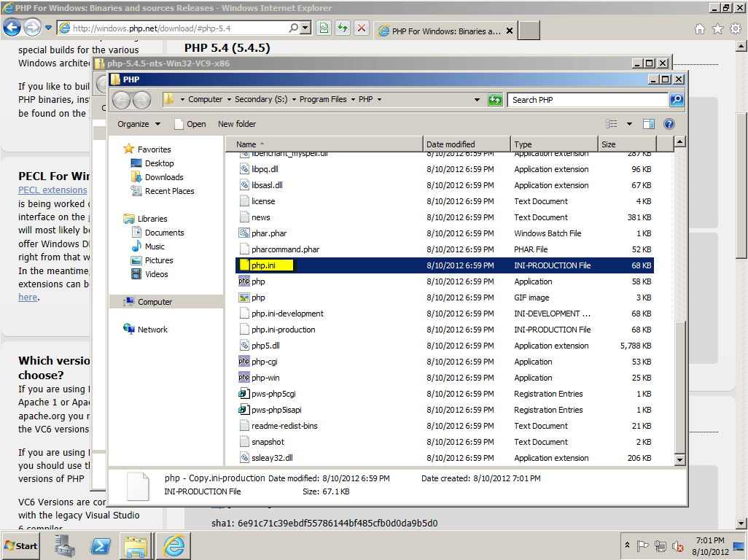Select php5.dll file icon
The height and width of the screenshot is (560, 748).
244,346
